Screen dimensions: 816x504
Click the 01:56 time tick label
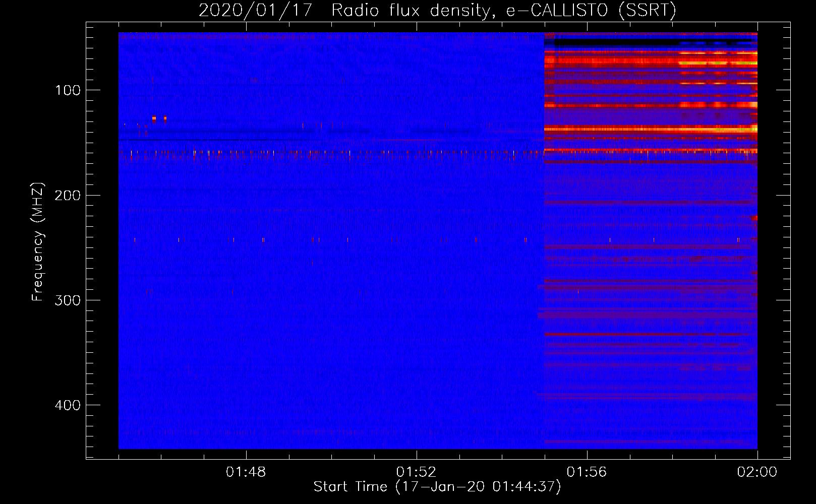click(x=587, y=472)
